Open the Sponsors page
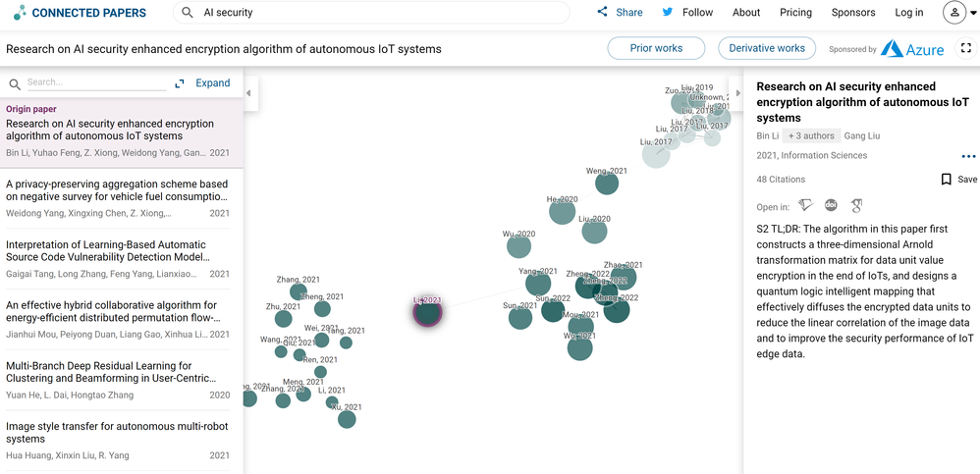This screenshot has height=474, width=980. 853,12
